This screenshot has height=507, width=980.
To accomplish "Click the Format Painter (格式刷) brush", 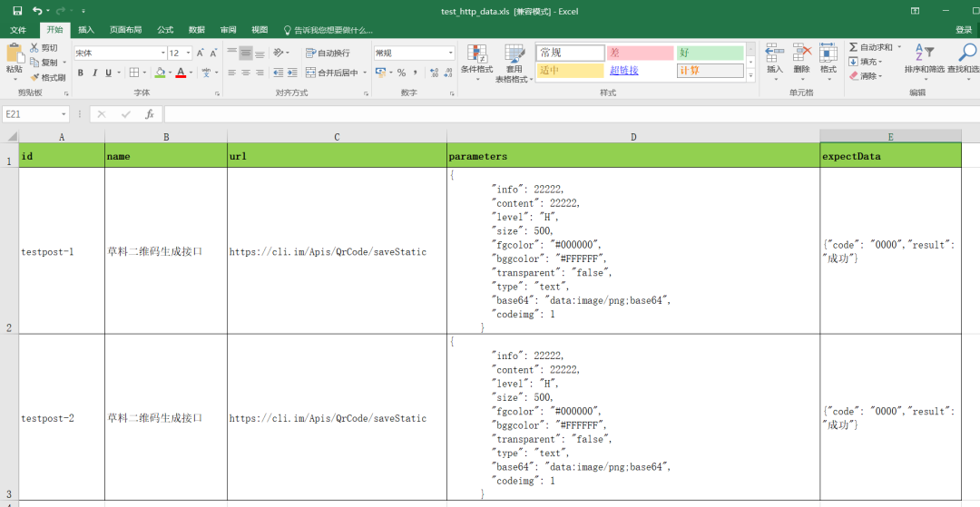I will point(34,77).
